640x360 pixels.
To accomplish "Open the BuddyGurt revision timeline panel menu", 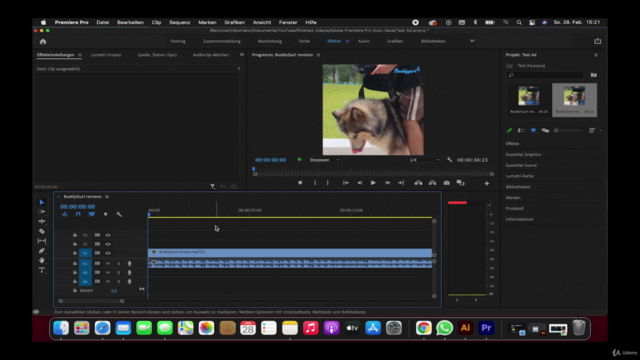I will (x=107, y=197).
